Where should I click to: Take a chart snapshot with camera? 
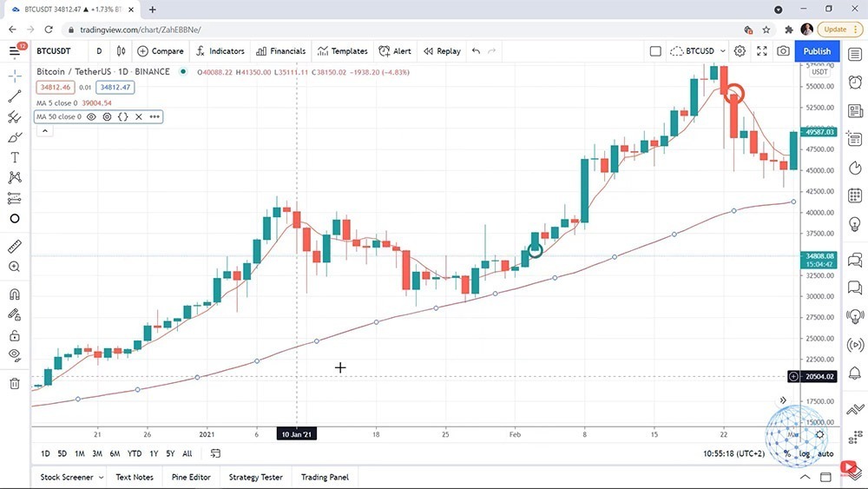pyautogui.click(x=783, y=51)
